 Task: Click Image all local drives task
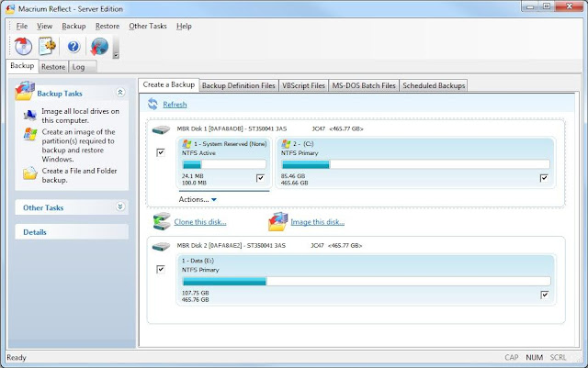pos(80,116)
